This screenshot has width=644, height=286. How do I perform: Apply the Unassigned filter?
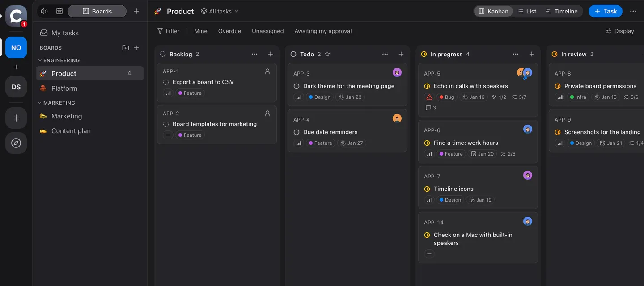(x=268, y=31)
